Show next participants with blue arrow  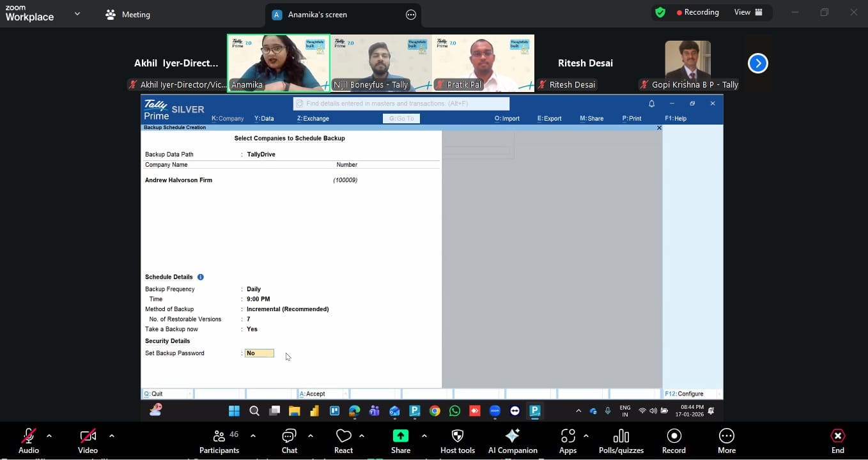pos(757,63)
